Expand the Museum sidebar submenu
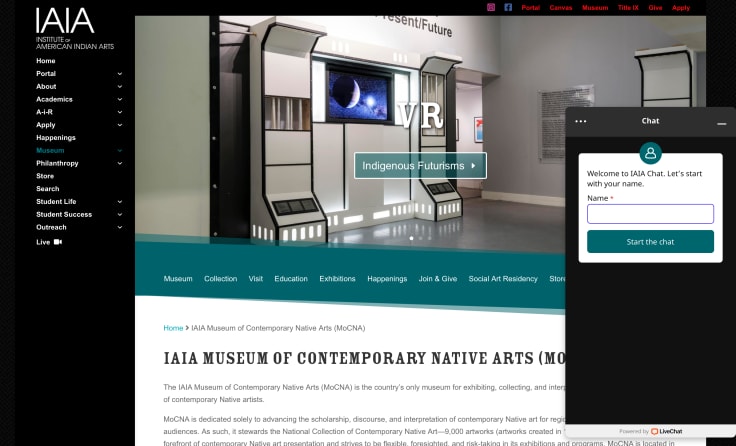736x446 pixels. 120,150
